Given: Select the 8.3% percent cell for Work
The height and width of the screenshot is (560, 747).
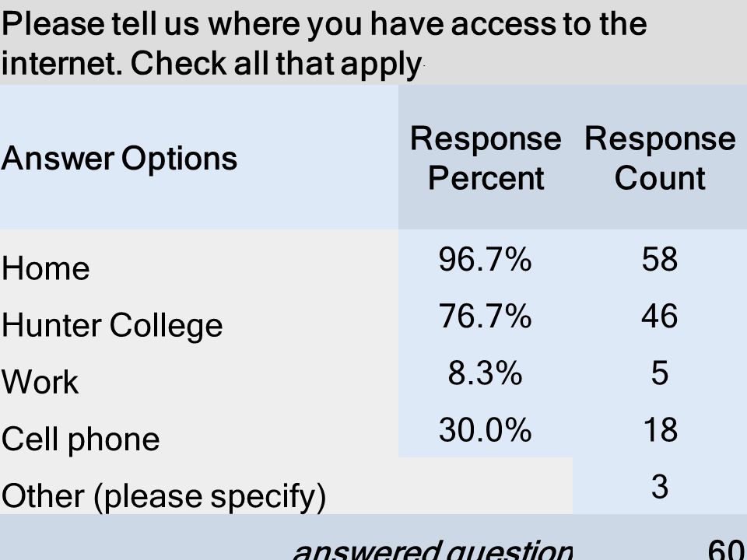Looking at the screenshot, I should click(485, 373).
